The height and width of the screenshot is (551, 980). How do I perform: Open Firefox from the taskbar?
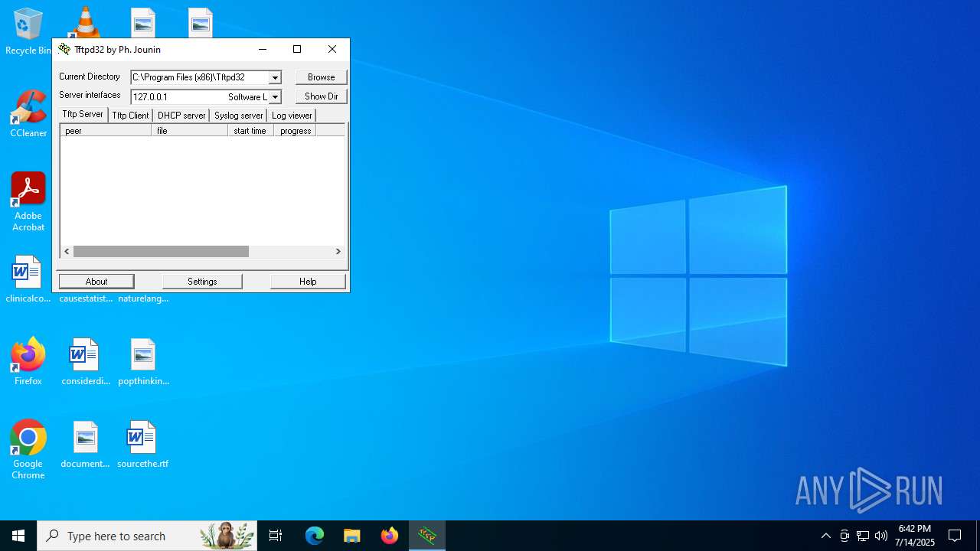pyautogui.click(x=390, y=536)
